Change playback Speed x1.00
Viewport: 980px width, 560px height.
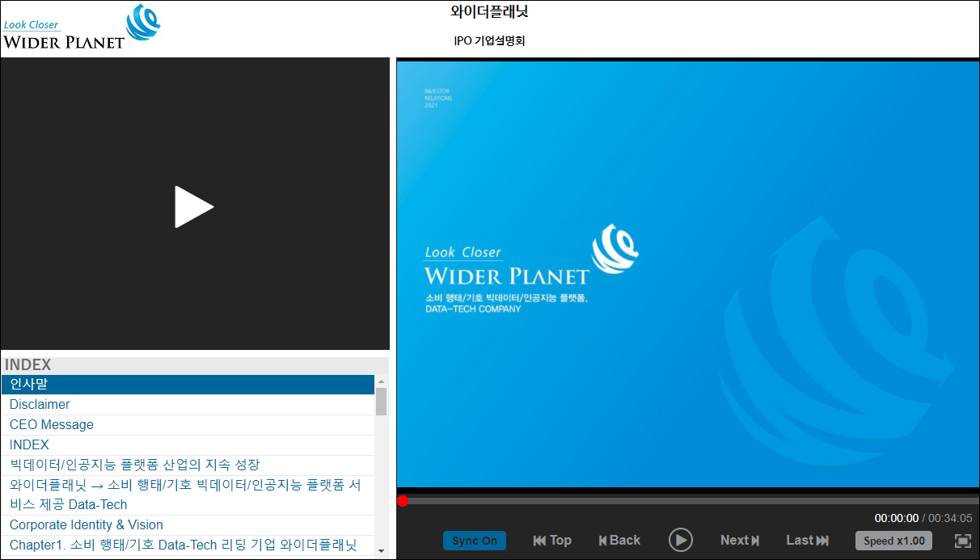click(893, 541)
